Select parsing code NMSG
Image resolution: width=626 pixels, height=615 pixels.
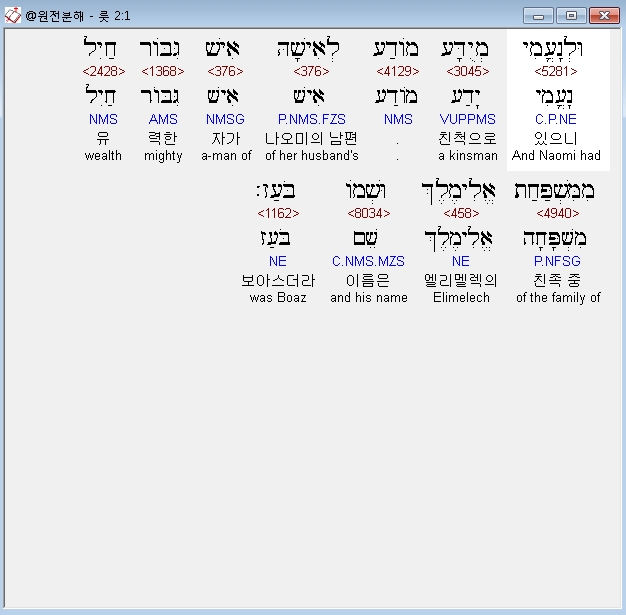(x=225, y=119)
